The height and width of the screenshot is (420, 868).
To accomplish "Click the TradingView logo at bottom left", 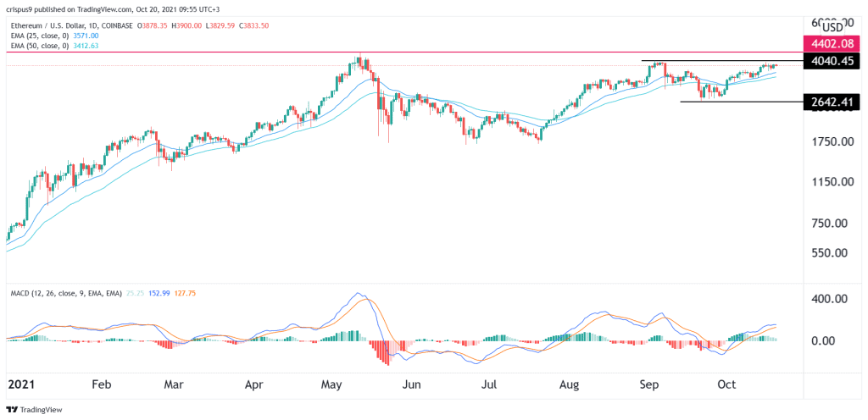I will [x=34, y=410].
